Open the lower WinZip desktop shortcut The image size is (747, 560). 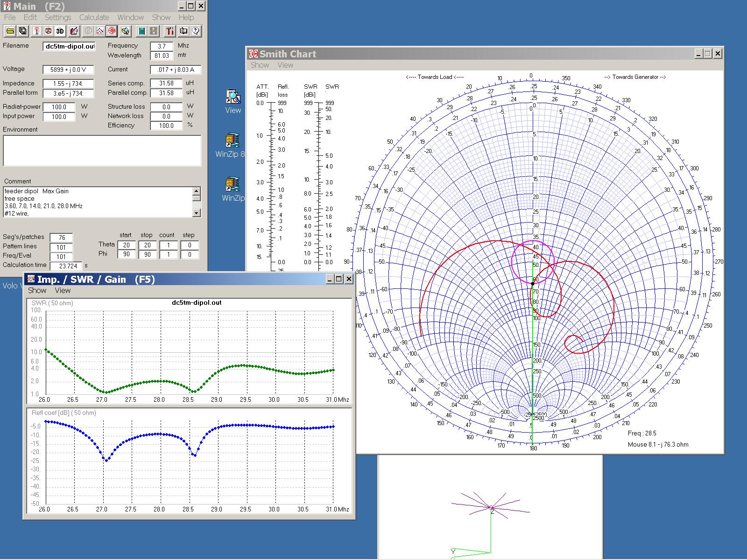pyautogui.click(x=233, y=189)
